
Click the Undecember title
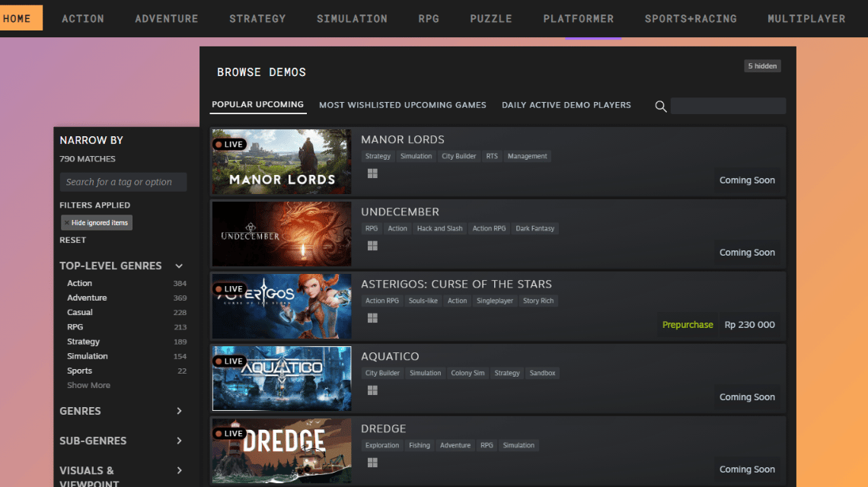[x=400, y=212]
